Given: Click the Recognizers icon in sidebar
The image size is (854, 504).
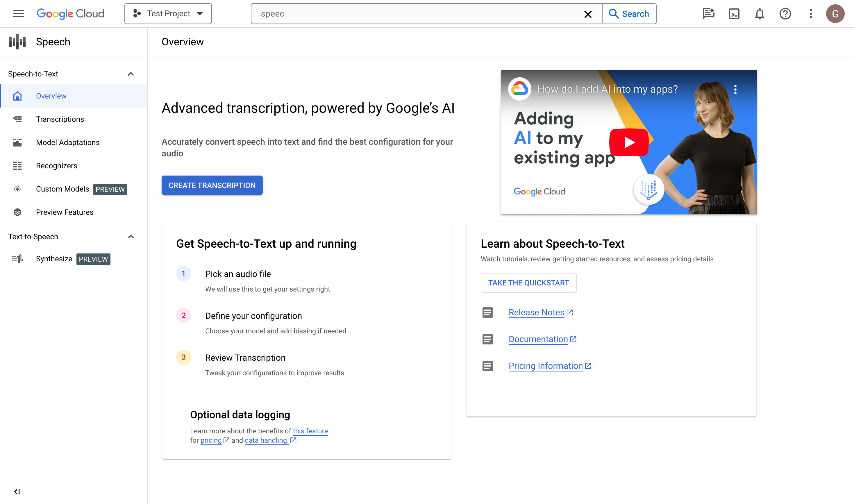Looking at the screenshot, I should pyautogui.click(x=17, y=166).
